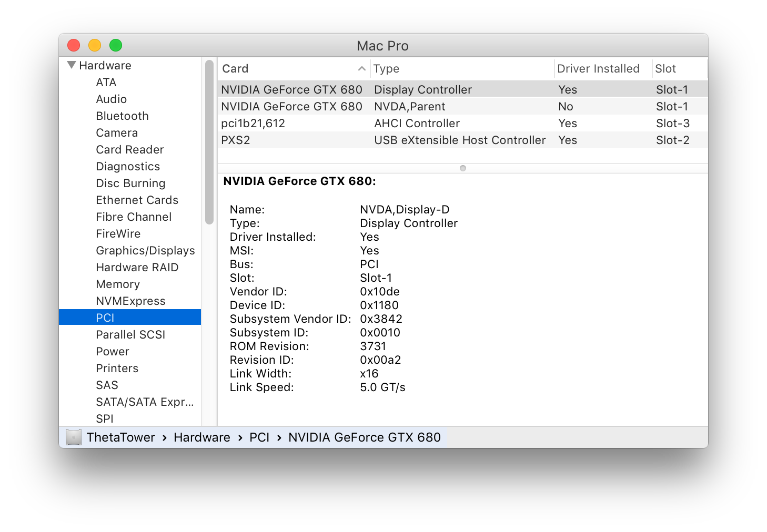
Task: Select Power in the sidebar
Action: (x=113, y=351)
